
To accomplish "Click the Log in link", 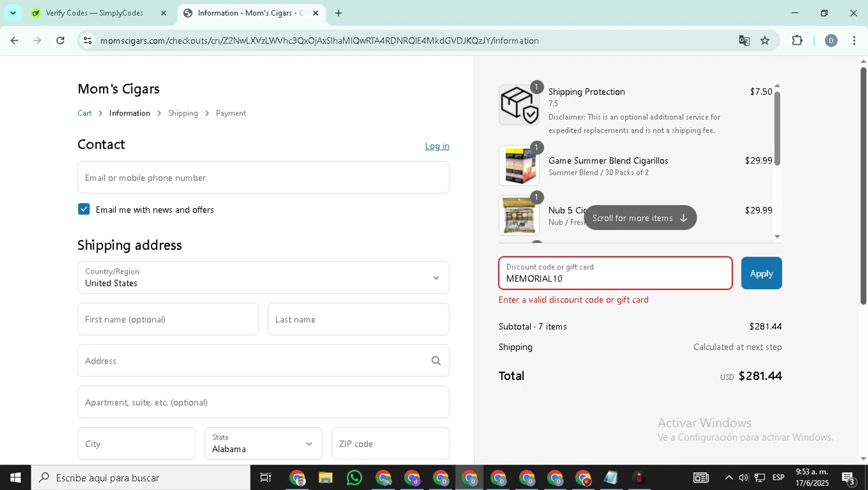I will [437, 146].
